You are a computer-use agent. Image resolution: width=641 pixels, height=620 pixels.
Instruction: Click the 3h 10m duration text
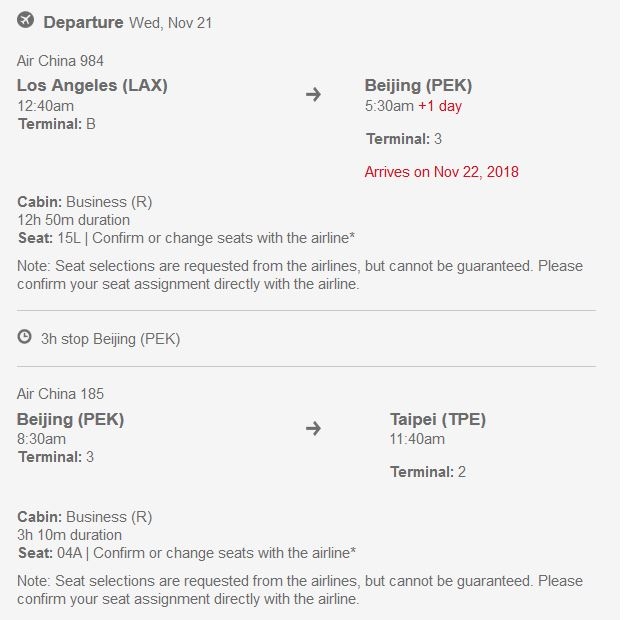coord(69,535)
